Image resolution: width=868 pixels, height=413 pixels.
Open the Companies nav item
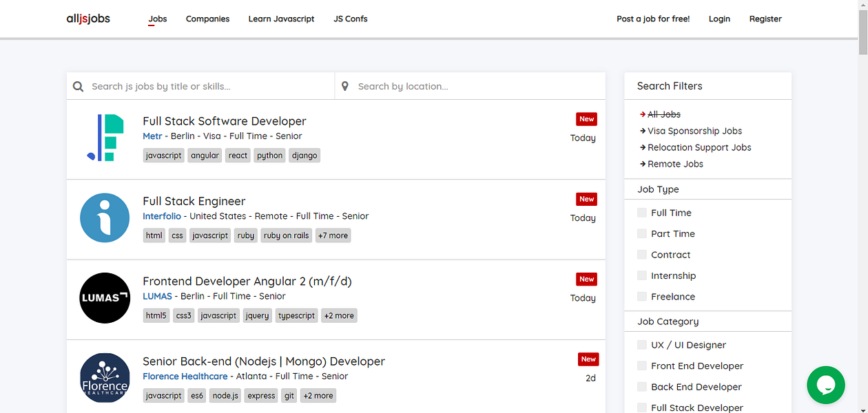coord(207,19)
